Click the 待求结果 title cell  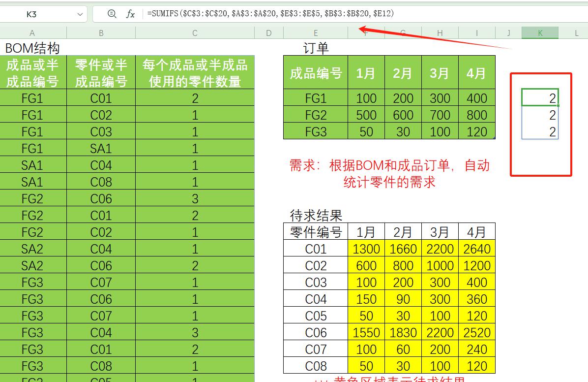click(316, 215)
